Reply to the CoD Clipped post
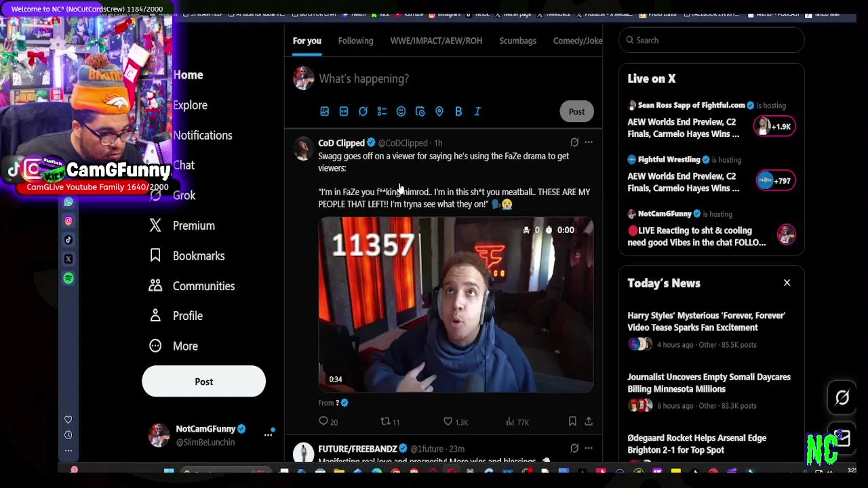 coord(328,422)
